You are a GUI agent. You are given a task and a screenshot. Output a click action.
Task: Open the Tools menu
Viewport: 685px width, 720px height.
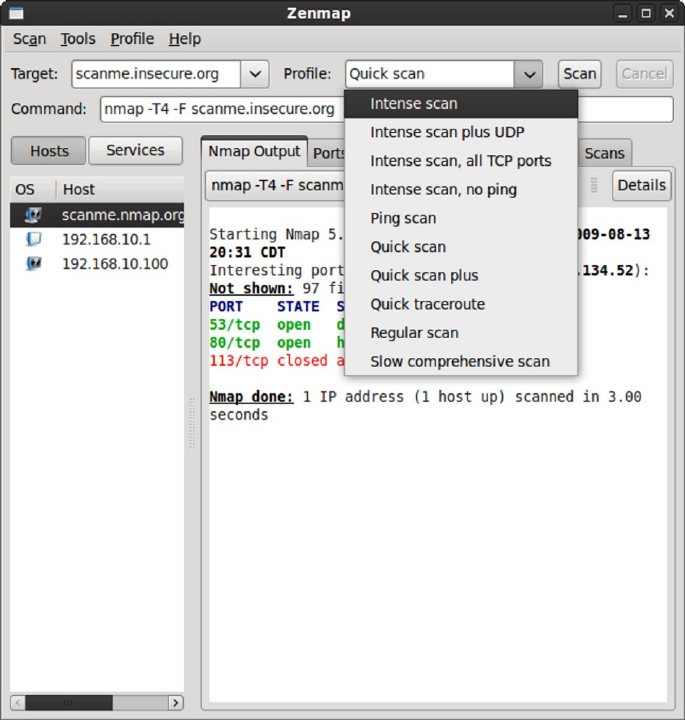point(78,39)
